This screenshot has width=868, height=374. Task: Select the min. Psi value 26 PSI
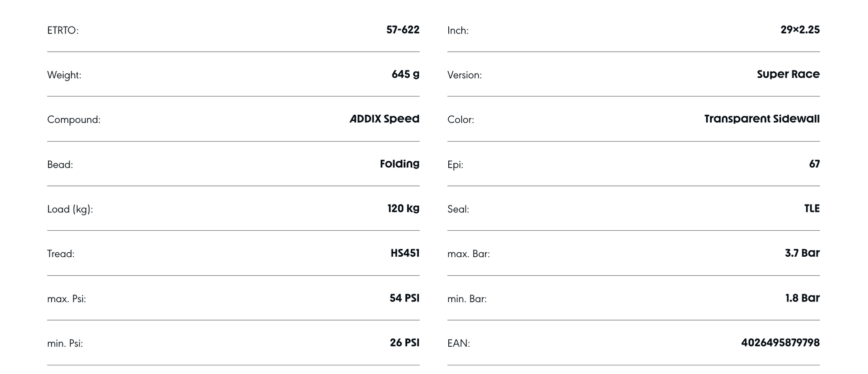tap(404, 343)
